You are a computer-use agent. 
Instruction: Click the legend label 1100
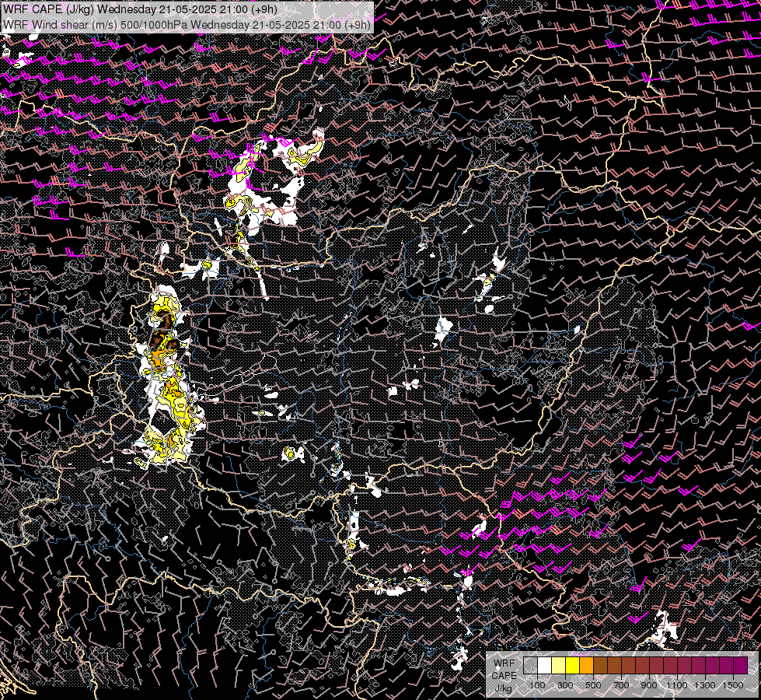pyautogui.click(x=676, y=685)
